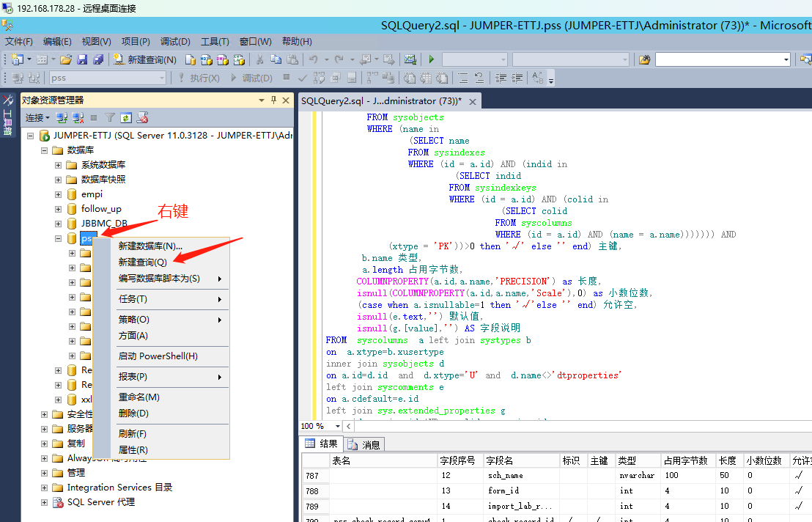The image size is (812, 522).
Task: Click the Cut scissors icon
Action: [260, 59]
